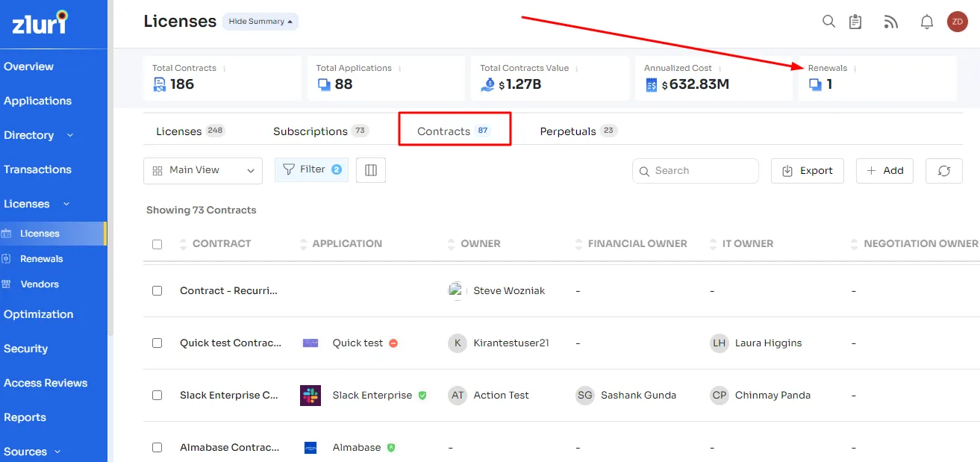Screen dimensions: 980x462
Task: Switch to the Contracts tab
Action: pyautogui.click(x=454, y=131)
